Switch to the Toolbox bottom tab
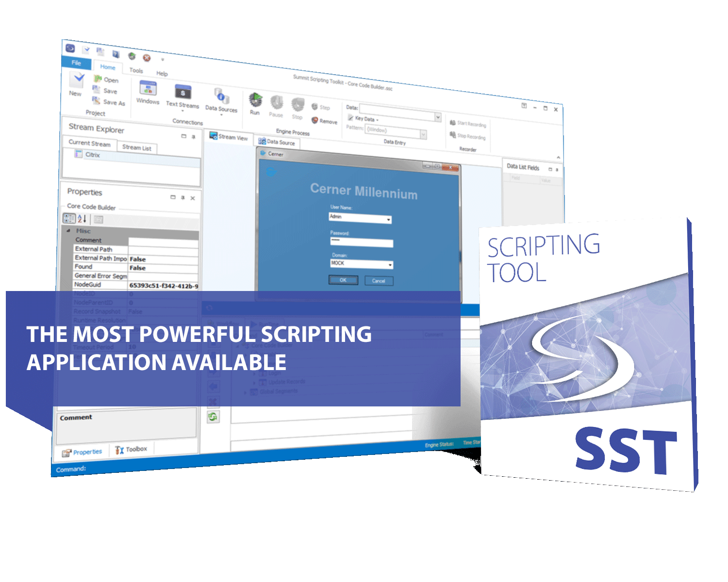 [x=131, y=450]
